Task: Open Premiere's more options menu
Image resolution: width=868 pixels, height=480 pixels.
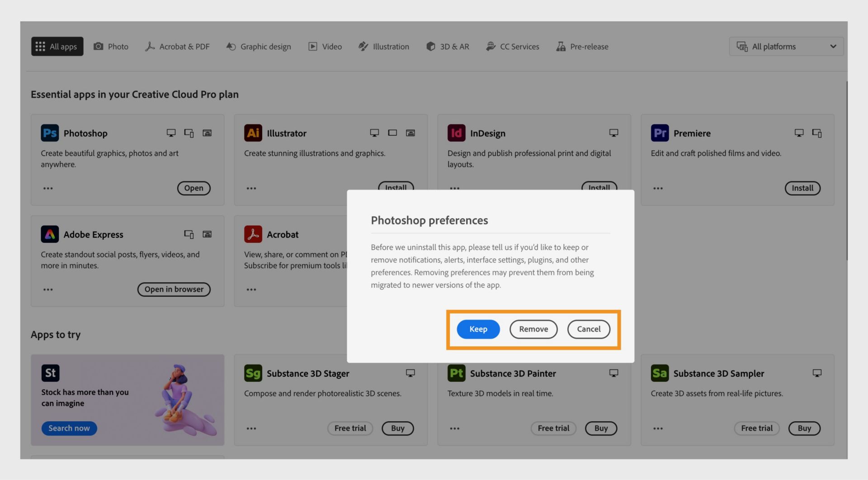Action: click(658, 188)
